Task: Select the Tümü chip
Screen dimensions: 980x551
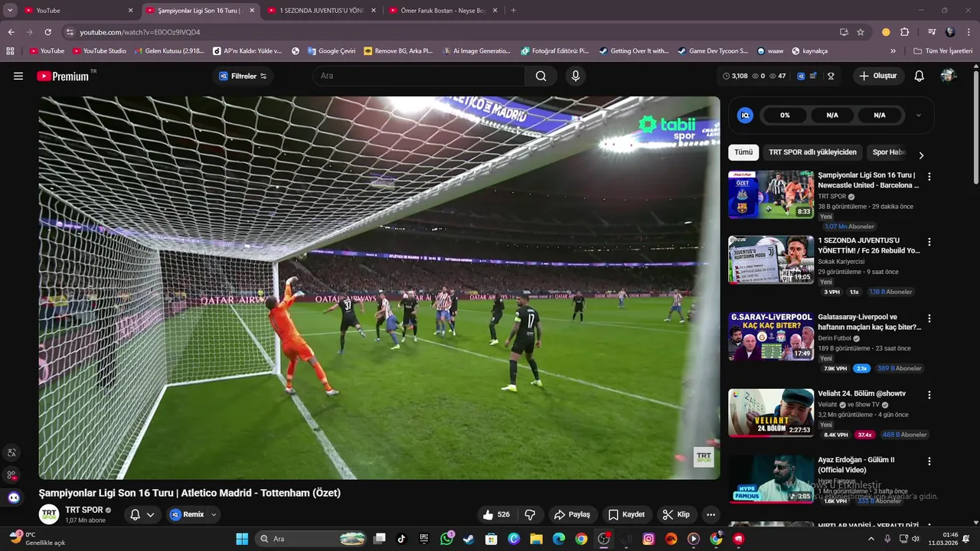Action: point(743,152)
